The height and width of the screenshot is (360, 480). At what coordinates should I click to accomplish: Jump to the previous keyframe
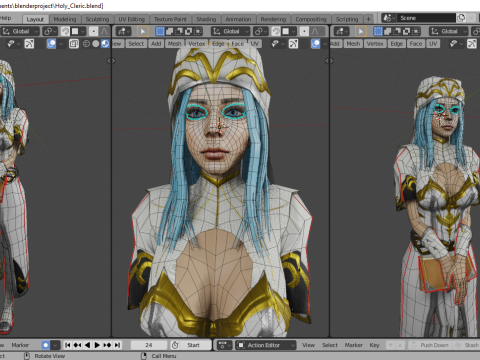78,345
